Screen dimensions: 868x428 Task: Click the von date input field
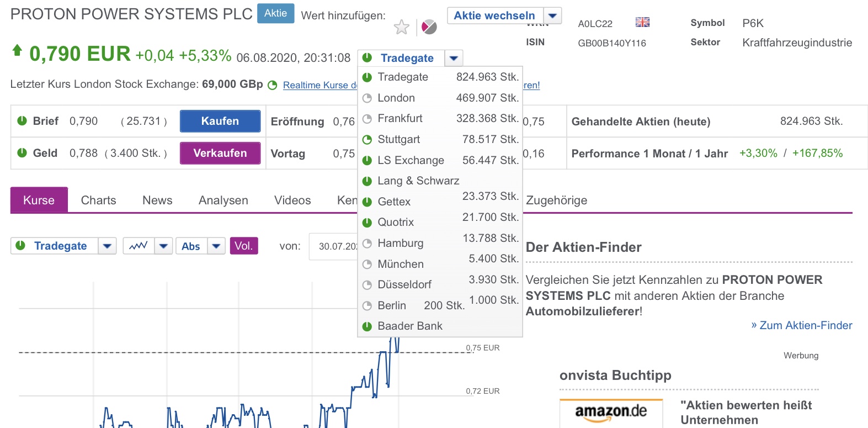pyautogui.click(x=334, y=246)
